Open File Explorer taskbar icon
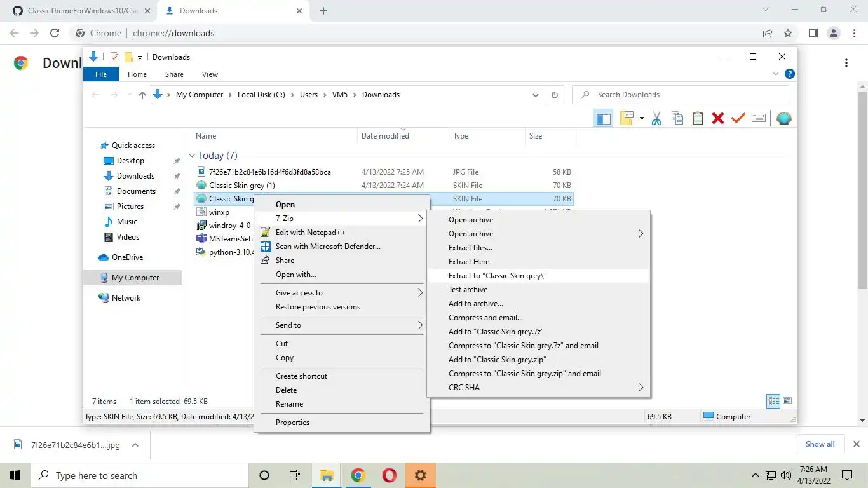This screenshot has width=868, height=488. (x=327, y=475)
